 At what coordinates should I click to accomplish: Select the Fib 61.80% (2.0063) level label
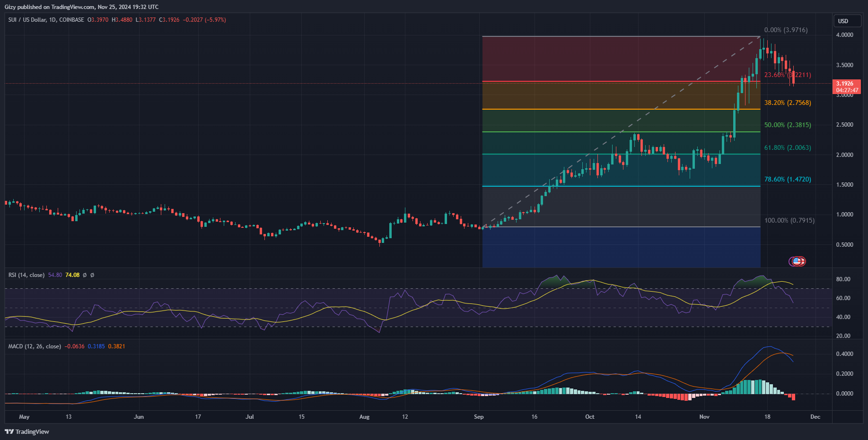788,147
